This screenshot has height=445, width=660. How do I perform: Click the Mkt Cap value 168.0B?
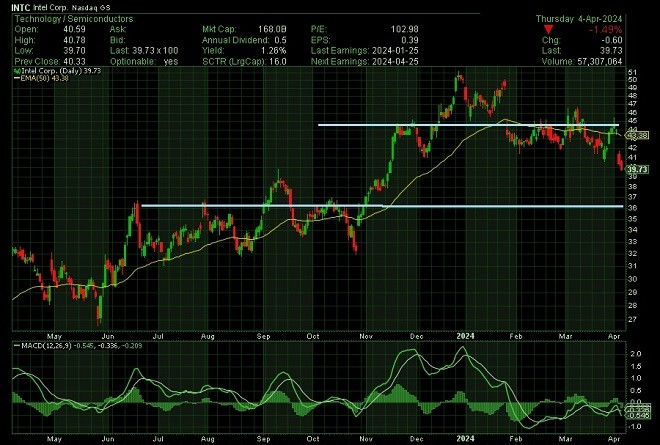click(272, 29)
